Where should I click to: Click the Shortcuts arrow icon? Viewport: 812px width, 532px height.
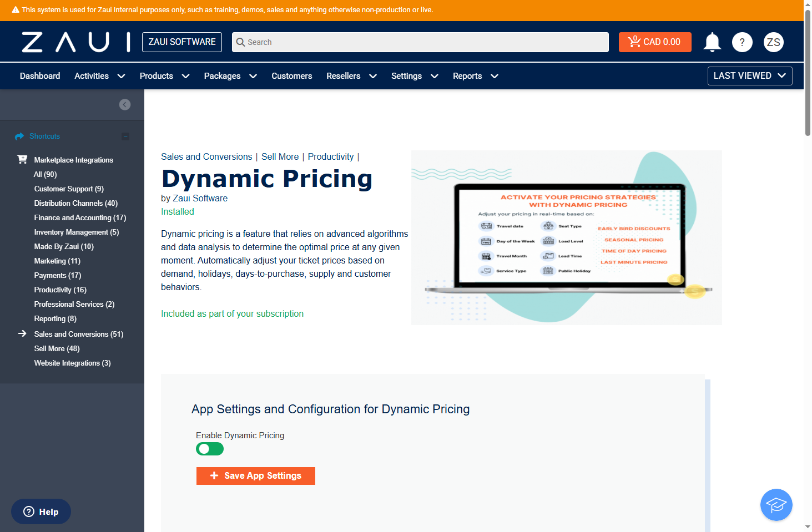point(19,136)
